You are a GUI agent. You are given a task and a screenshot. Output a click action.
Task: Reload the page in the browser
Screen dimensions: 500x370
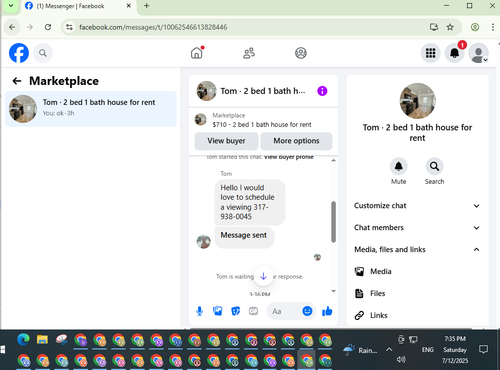48,27
